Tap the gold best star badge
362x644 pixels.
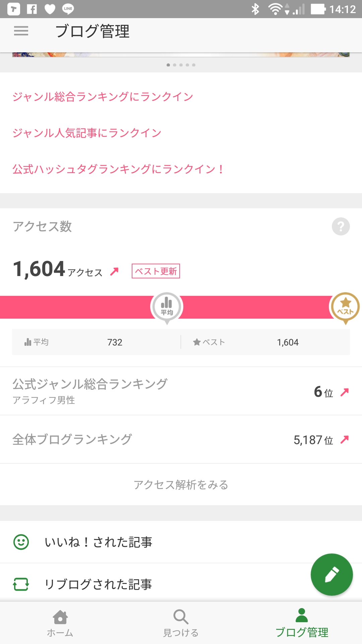(x=345, y=307)
